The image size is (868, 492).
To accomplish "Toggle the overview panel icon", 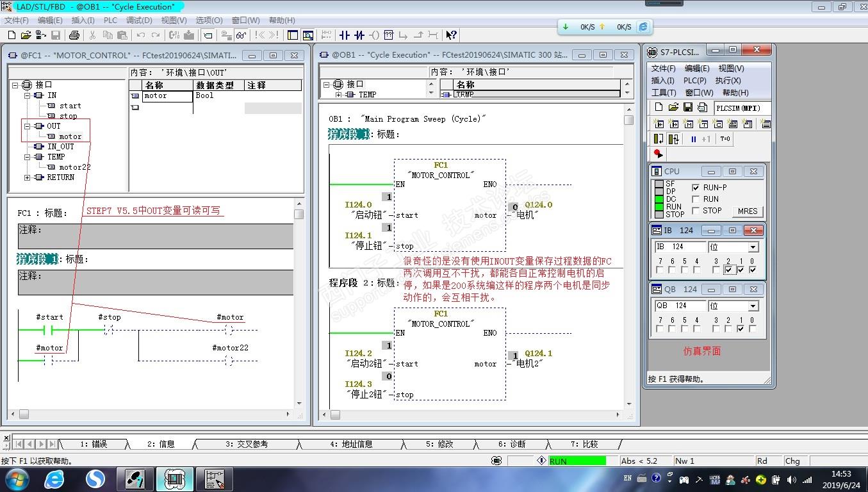I will 293,35.
